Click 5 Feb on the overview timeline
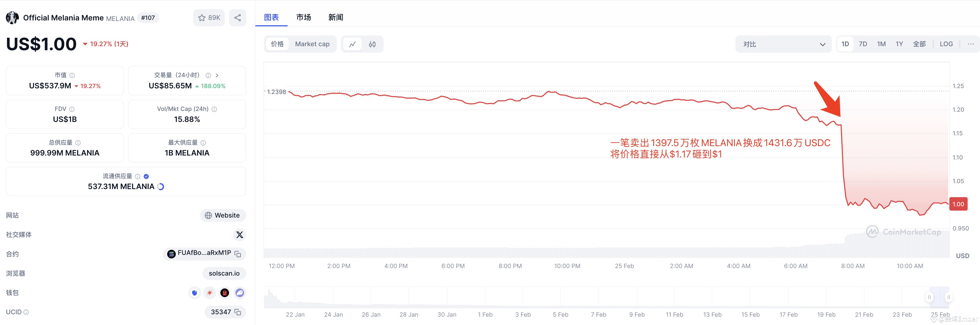Viewport: 980px width, 325px height. tap(560, 315)
